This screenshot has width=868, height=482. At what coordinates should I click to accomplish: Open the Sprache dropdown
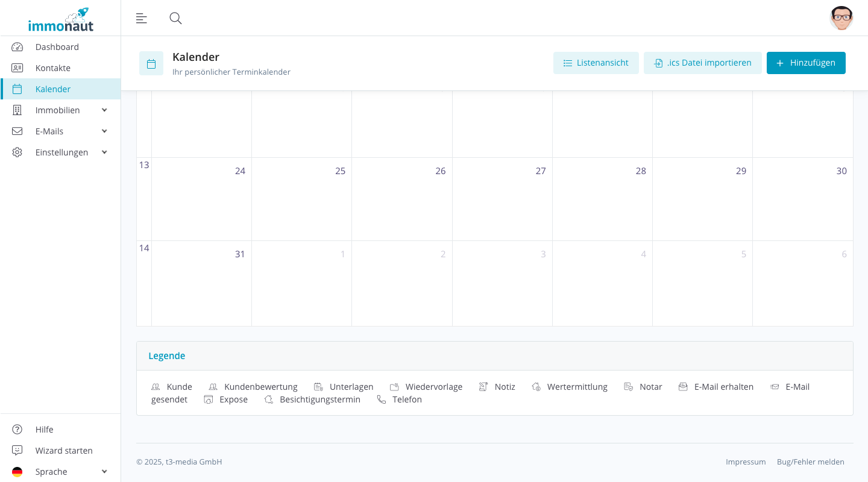[x=104, y=472]
